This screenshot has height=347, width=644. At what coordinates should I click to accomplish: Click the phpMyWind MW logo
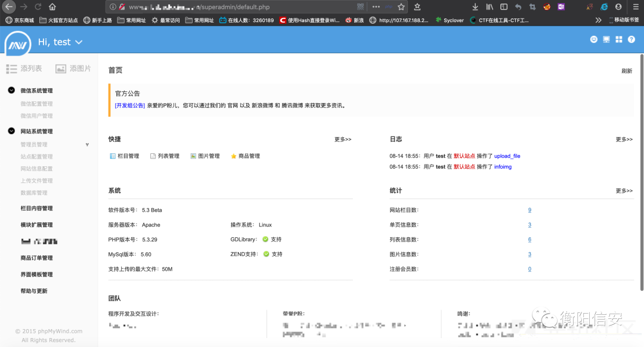coord(18,44)
